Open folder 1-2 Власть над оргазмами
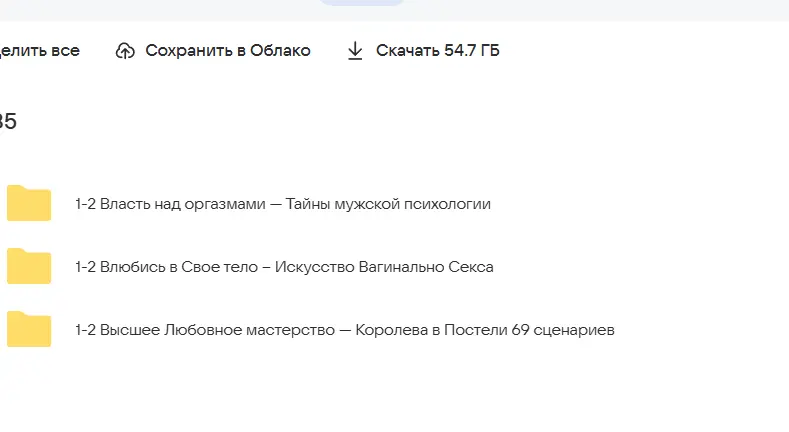Viewport: 789px width, 432px height. (283, 204)
